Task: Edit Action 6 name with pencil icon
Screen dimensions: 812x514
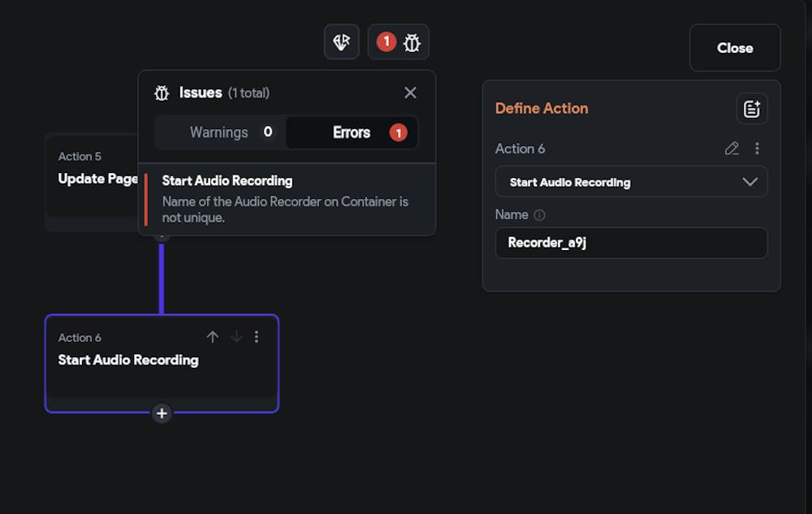Action: click(x=732, y=149)
